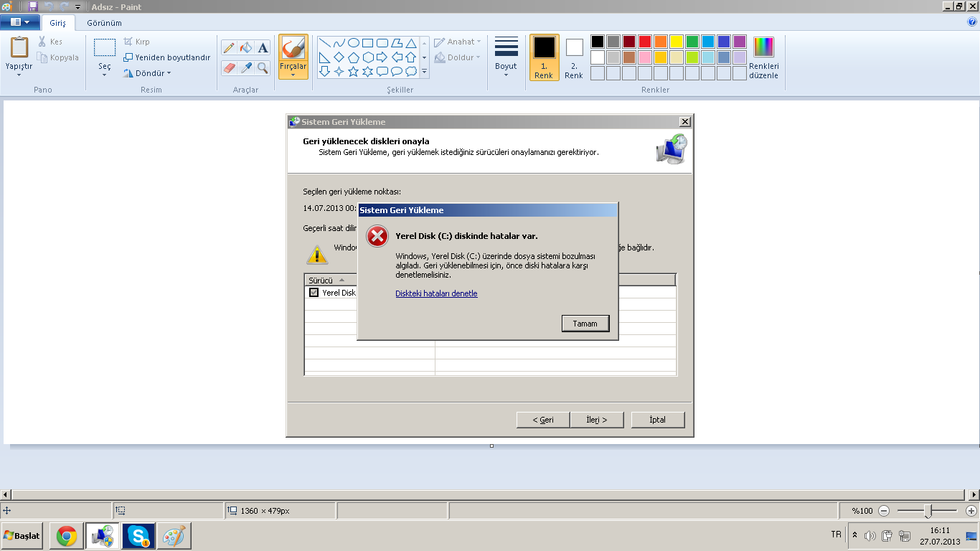Choose the Six-point star shape

point(367,71)
